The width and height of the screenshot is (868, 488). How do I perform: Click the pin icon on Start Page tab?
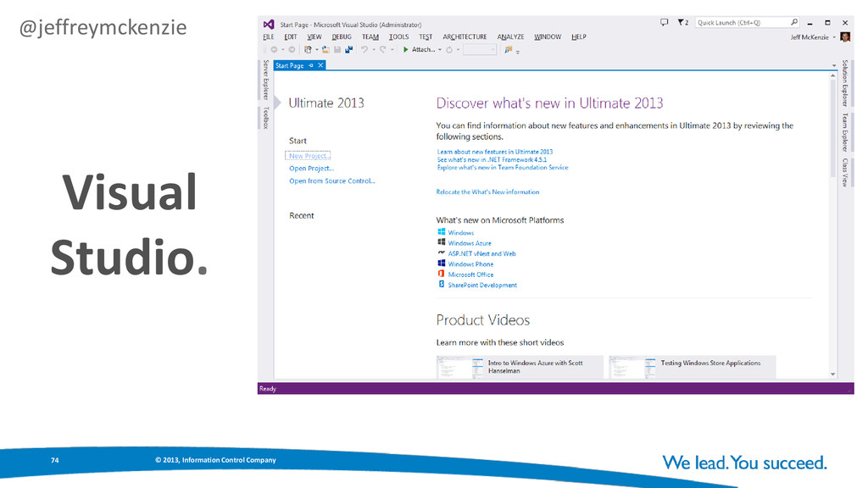(x=310, y=65)
